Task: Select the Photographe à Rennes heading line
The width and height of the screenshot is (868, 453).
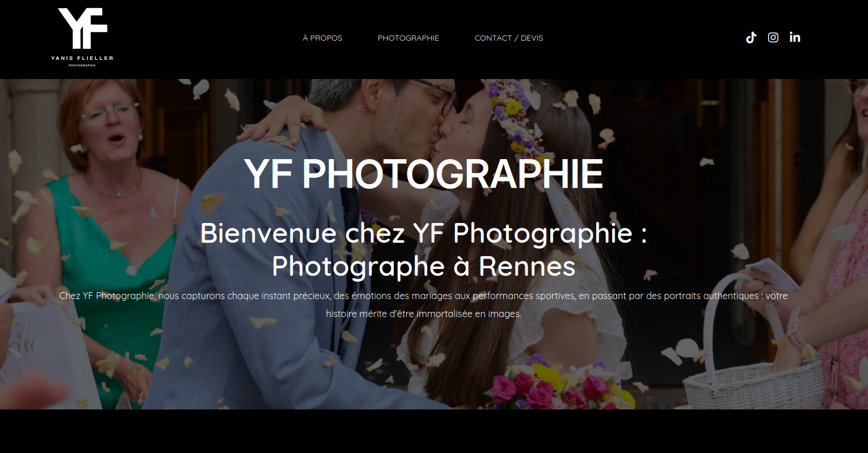Action: pos(424,267)
